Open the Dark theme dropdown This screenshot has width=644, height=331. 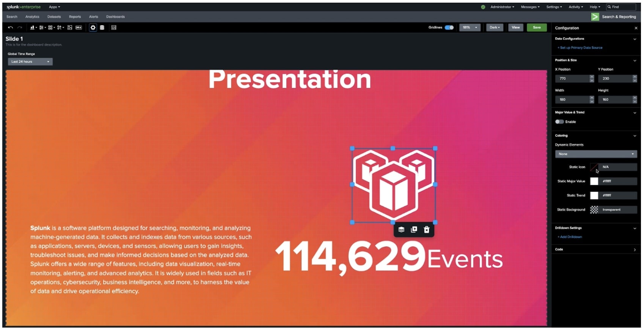click(x=495, y=27)
